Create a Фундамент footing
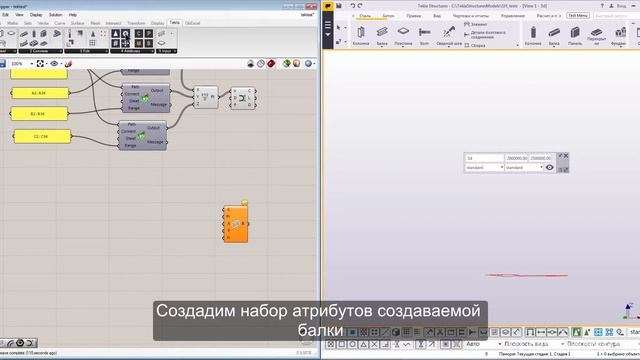640x360 pixels. (619, 36)
